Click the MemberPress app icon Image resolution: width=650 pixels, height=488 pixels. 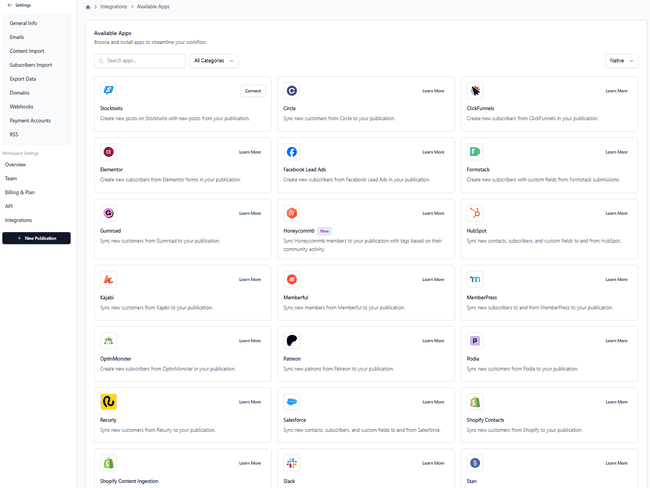click(x=475, y=279)
